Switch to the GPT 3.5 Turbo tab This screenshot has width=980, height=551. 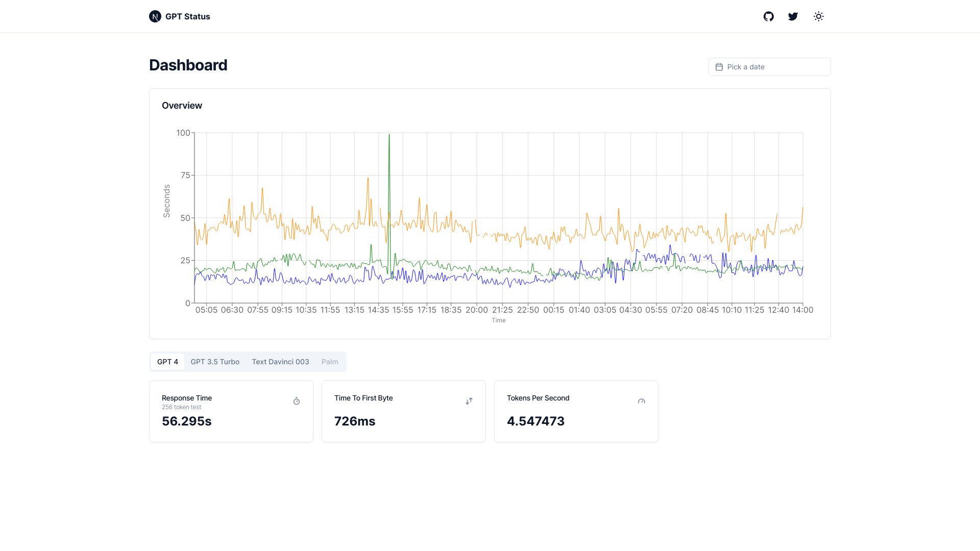tap(214, 361)
